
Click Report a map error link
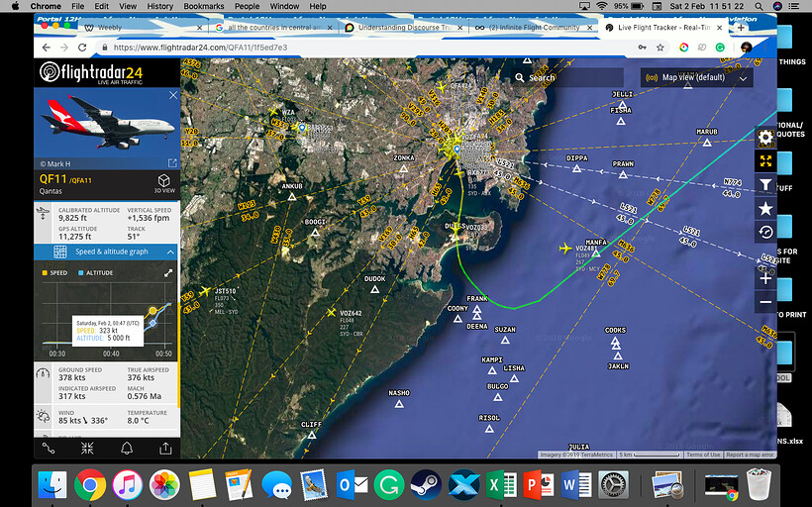750,455
